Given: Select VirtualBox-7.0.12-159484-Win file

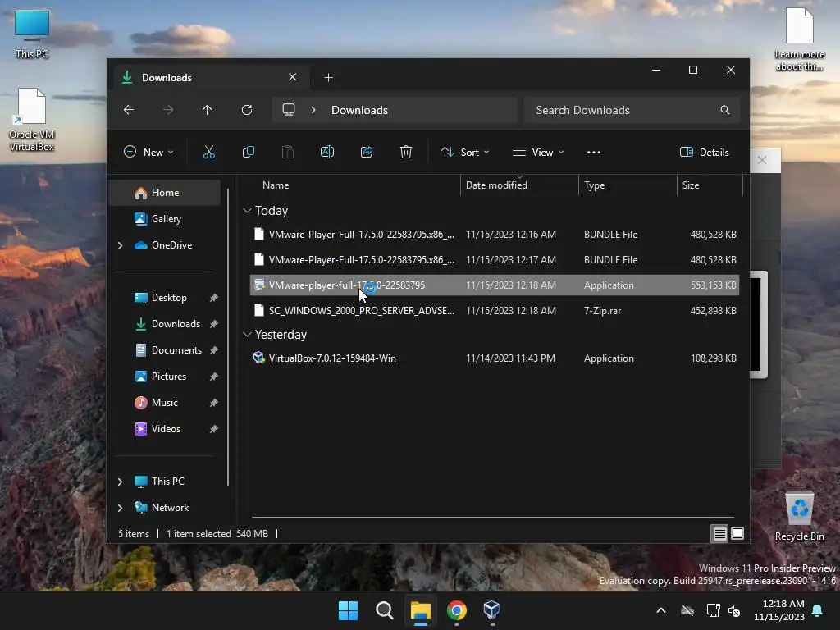Looking at the screenshot, I should pos(495,358).
